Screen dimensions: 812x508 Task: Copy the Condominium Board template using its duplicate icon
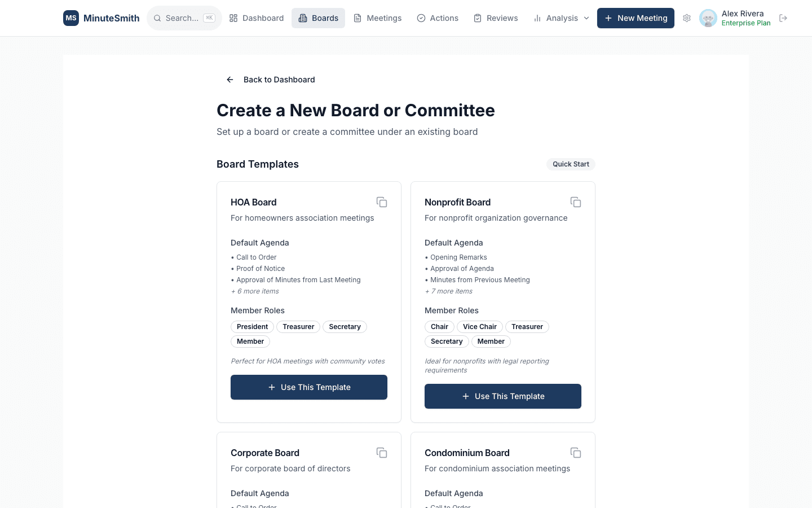(576, 452)
